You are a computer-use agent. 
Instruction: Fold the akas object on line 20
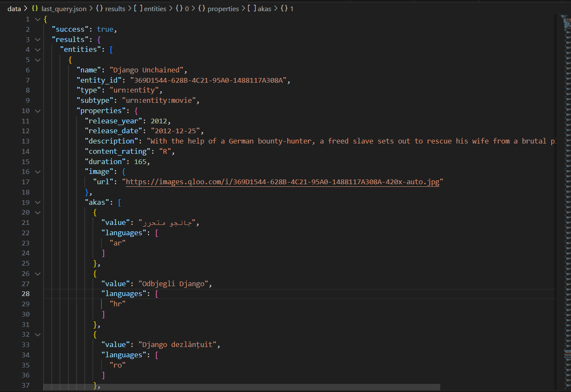38,212
